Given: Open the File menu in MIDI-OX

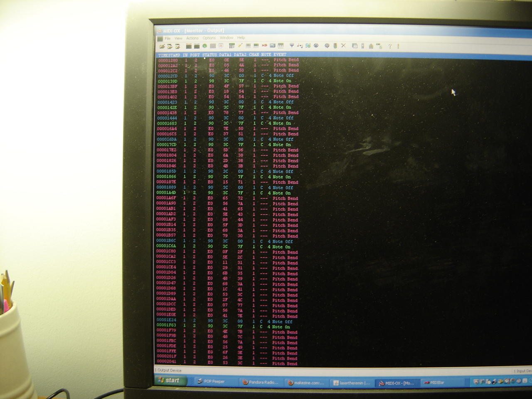Looking at the screenshot, I should 167,38.
